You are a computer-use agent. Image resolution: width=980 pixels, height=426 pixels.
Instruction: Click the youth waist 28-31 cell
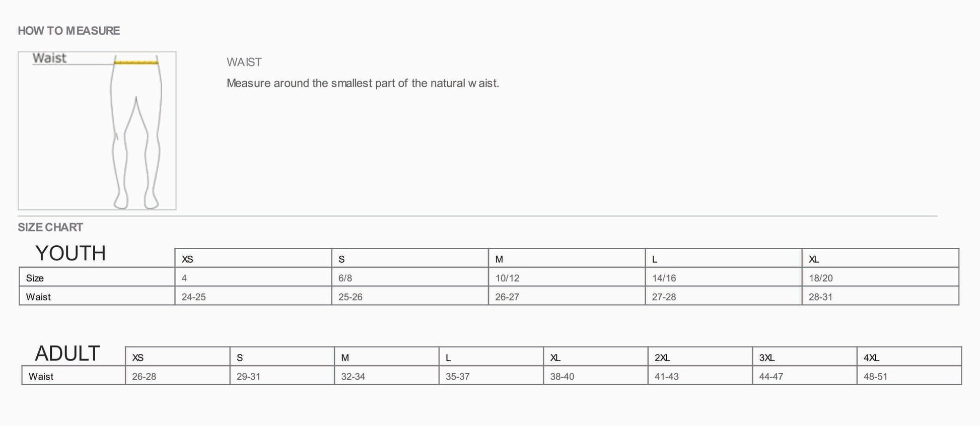click(821, 297)
